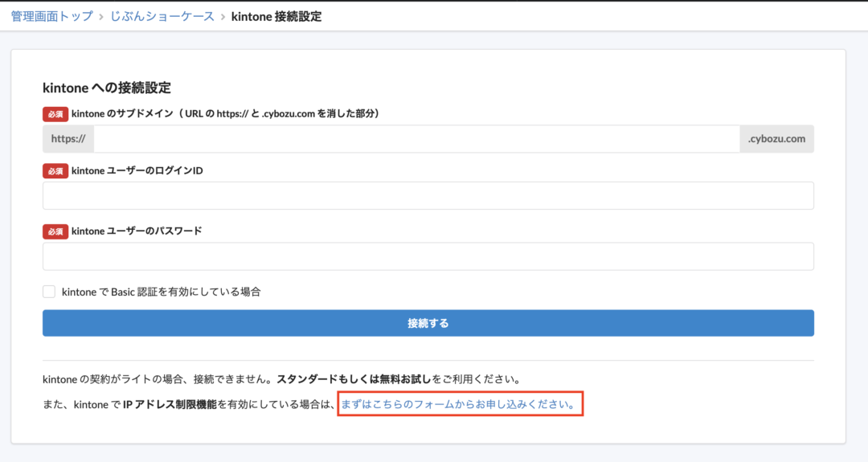Go to じぶんショーケース breadcrumb link
Viewport: 868px width, 462px height.
[x=162, y=16]
